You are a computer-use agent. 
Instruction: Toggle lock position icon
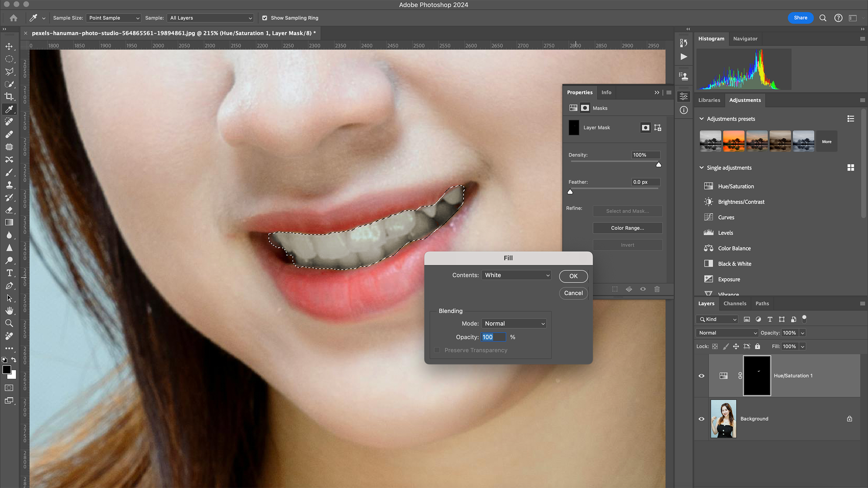click(x=736, y=346)
